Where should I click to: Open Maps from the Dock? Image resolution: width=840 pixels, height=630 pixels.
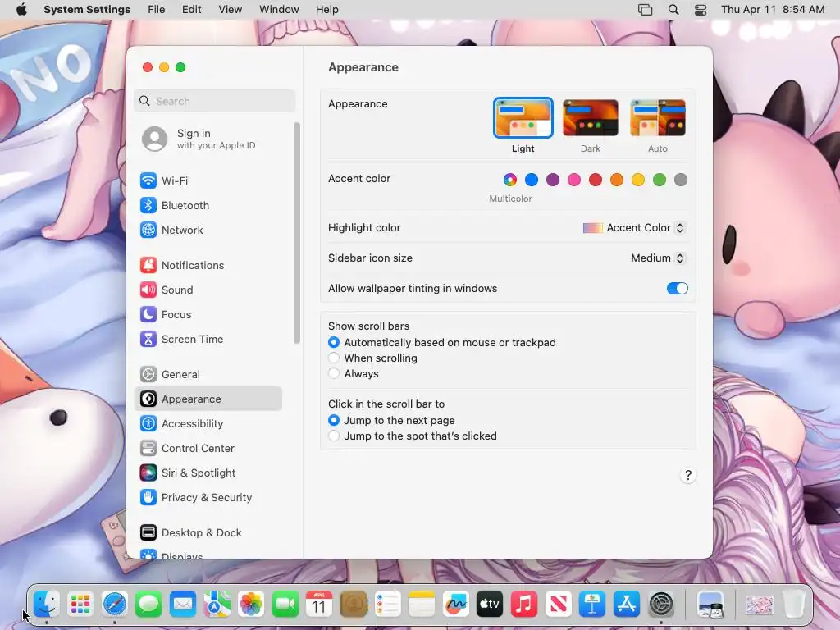click(x=217, y=605)
